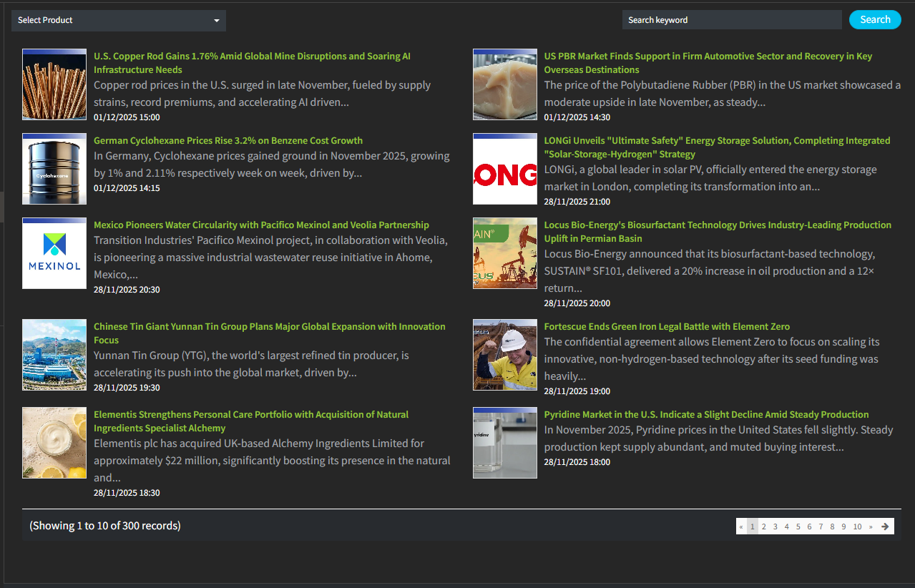Click the timestamp 28/11/2025 19:30

(x=127, y=388)
